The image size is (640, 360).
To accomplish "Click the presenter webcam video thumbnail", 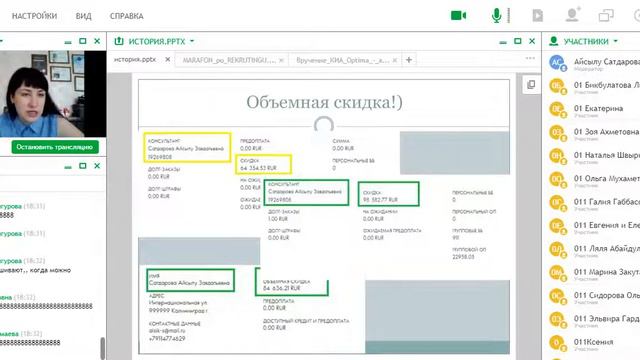I will [x=53, y=94].
